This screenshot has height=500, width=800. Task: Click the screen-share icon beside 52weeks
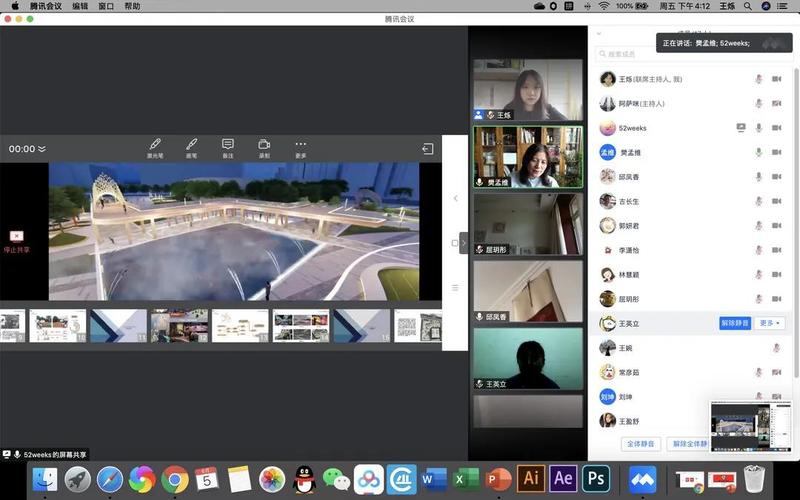741,128
